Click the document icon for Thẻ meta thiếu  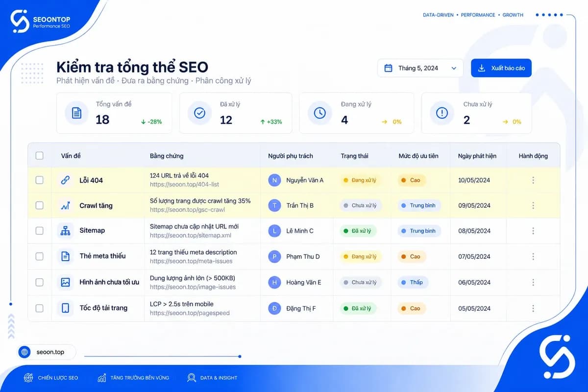pyautogui.click(x=65, y=256)
